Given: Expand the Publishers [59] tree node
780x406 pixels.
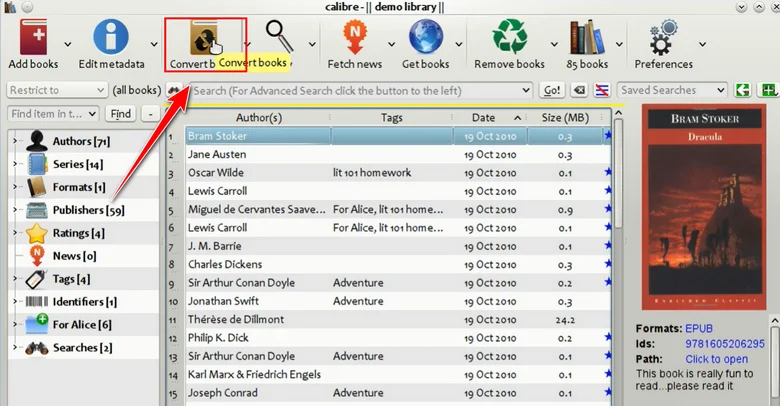Looking at the screenshot, I should (15, 210).
